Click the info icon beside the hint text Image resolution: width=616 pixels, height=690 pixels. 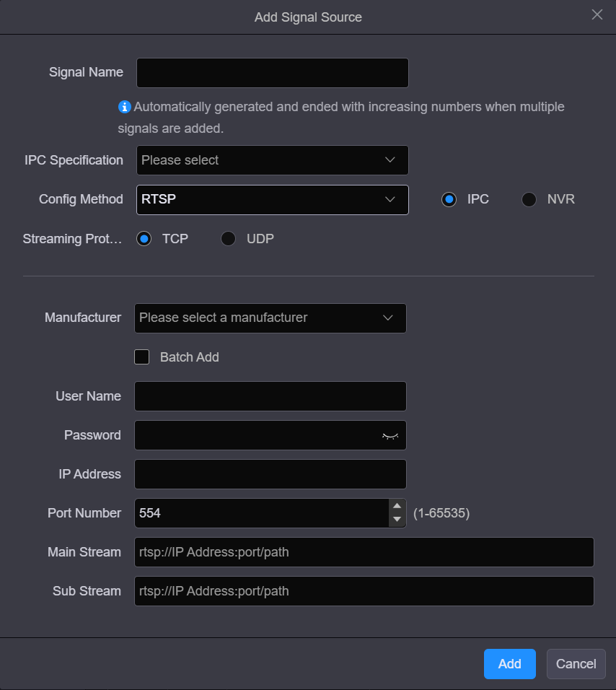[x=125, y=107]
